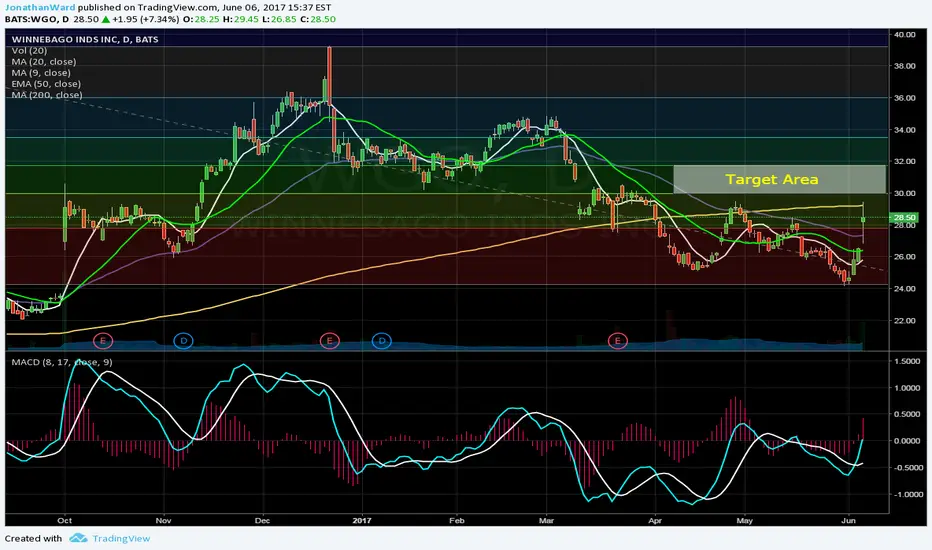
Task: Click the Jun date axis label
Action: tap(849, 521)
